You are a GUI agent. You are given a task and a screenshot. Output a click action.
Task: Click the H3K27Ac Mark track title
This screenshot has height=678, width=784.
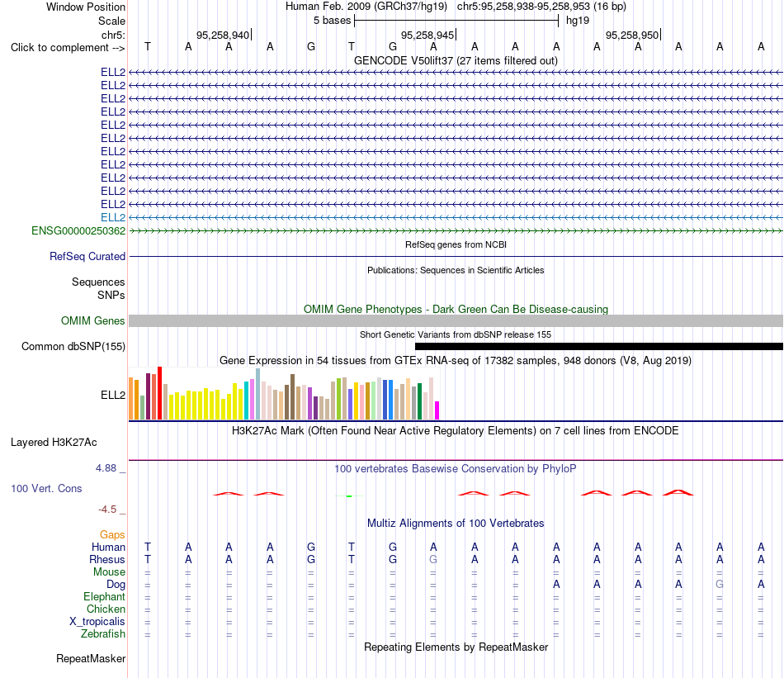[456, 431]
